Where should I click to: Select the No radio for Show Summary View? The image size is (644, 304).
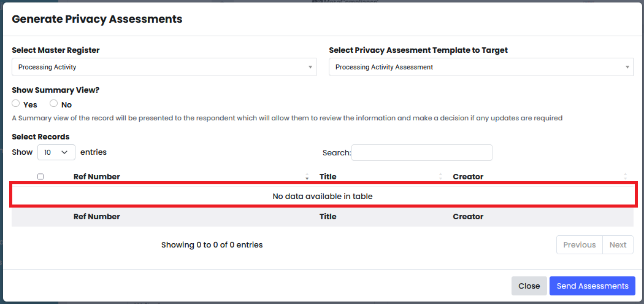coord(53,103)
